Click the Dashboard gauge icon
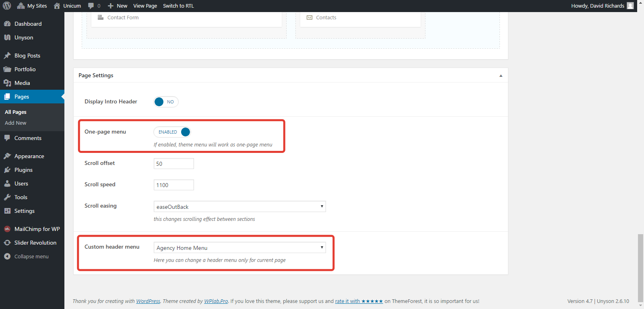 click(7, 24)
